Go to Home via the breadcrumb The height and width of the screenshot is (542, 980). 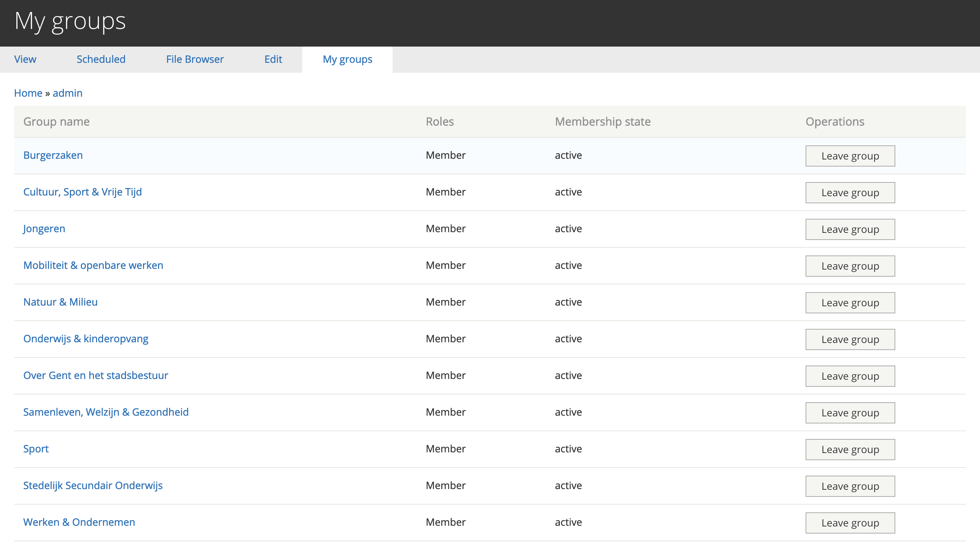coord(28,93)
